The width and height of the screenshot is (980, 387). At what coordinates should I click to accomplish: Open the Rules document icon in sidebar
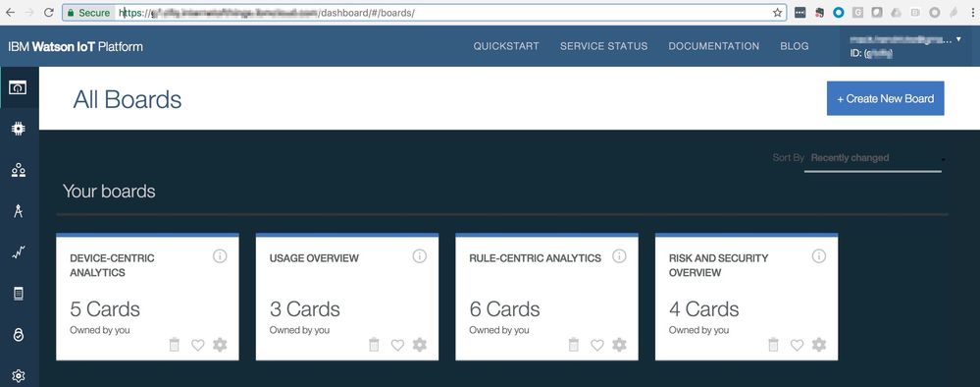tap(18, 294)
